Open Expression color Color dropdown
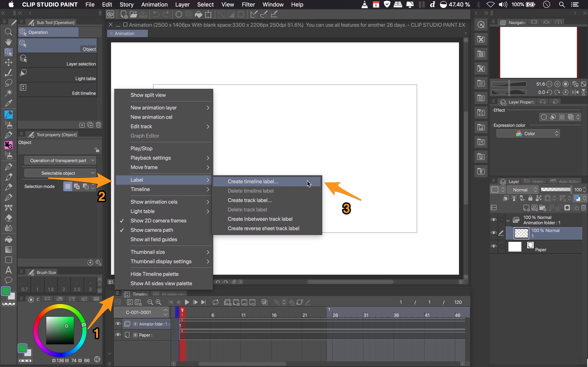The width and height of the screenshot is (588, 367). (x=528, y=134)
